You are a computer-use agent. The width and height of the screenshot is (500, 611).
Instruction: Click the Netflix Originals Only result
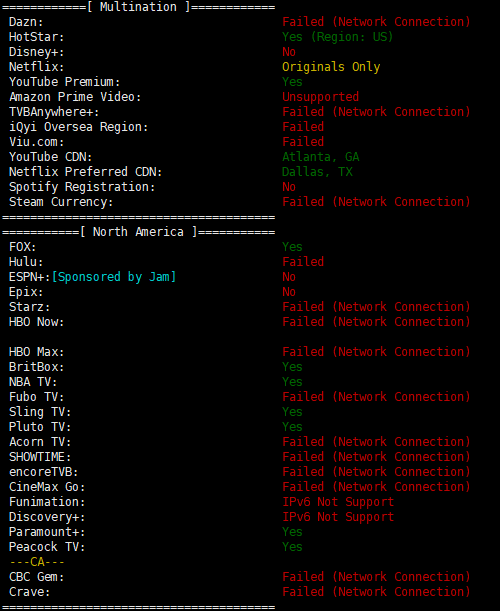click(331, 67)
